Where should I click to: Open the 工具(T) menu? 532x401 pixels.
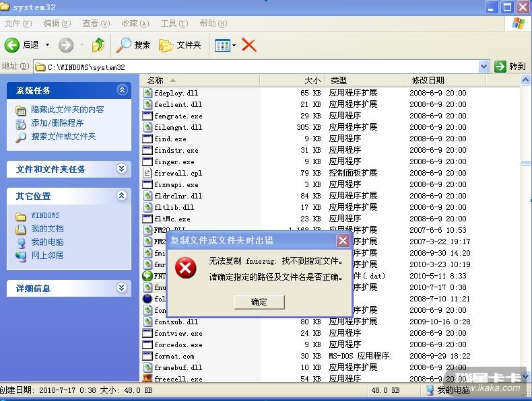click(x=174, y=24)
